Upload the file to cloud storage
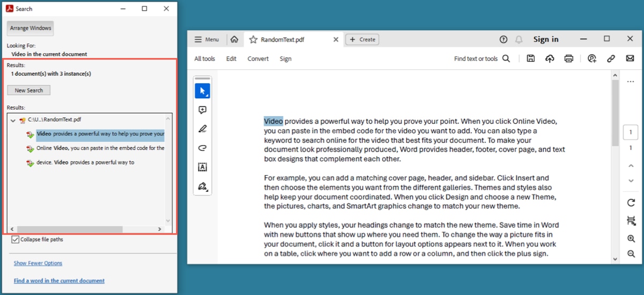Viewport: 644px width, 295px height. click(550, 59)
